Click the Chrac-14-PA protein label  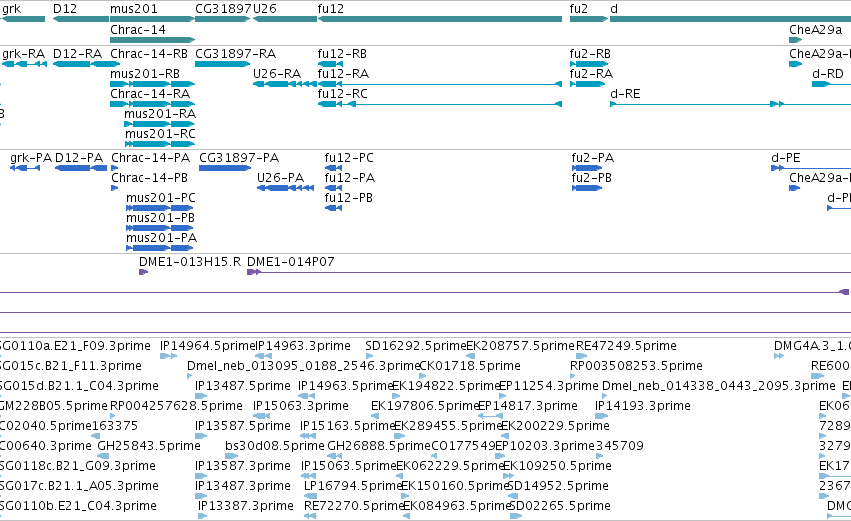[151, 158]
